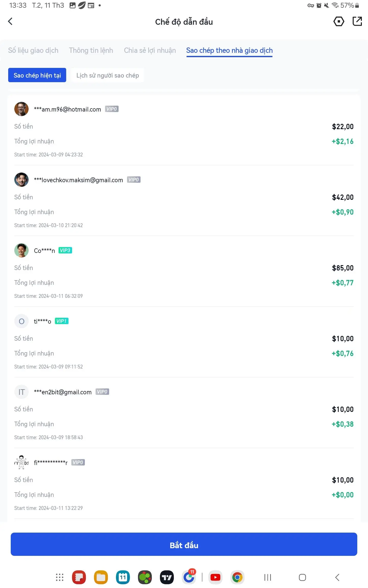Open copier ***lovechkov.maksim@gmail.com entry

tap(184, 201)
